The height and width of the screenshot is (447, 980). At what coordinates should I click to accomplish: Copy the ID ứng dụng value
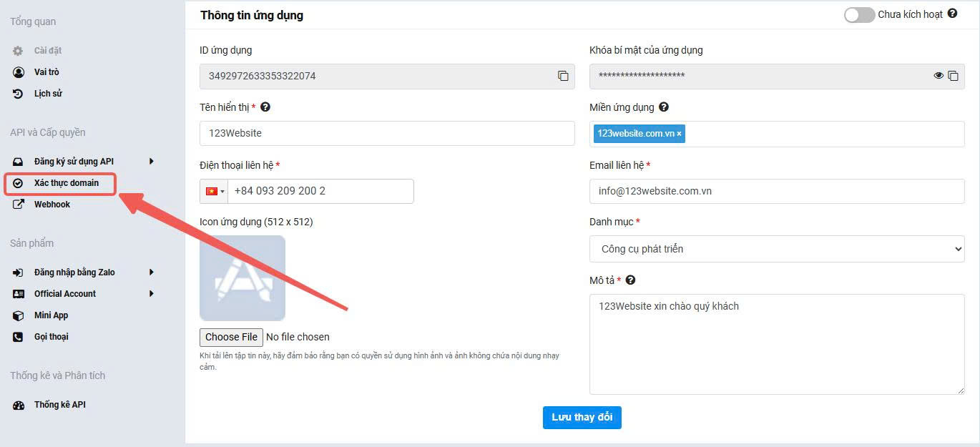click(563, 76)
